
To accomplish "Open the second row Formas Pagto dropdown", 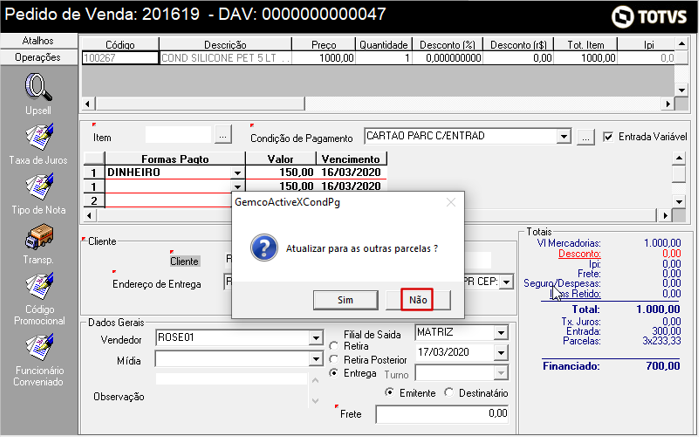I will click(238, 186).
